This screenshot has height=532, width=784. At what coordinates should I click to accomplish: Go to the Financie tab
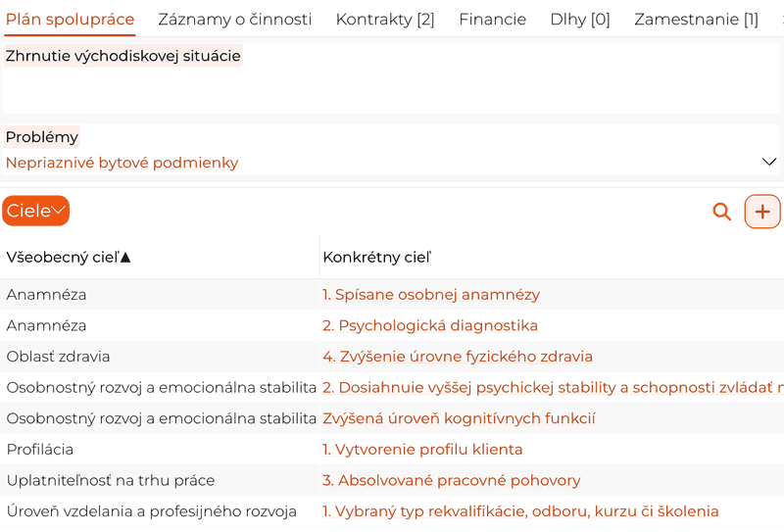pyautogui.click(x=493, y=20)
